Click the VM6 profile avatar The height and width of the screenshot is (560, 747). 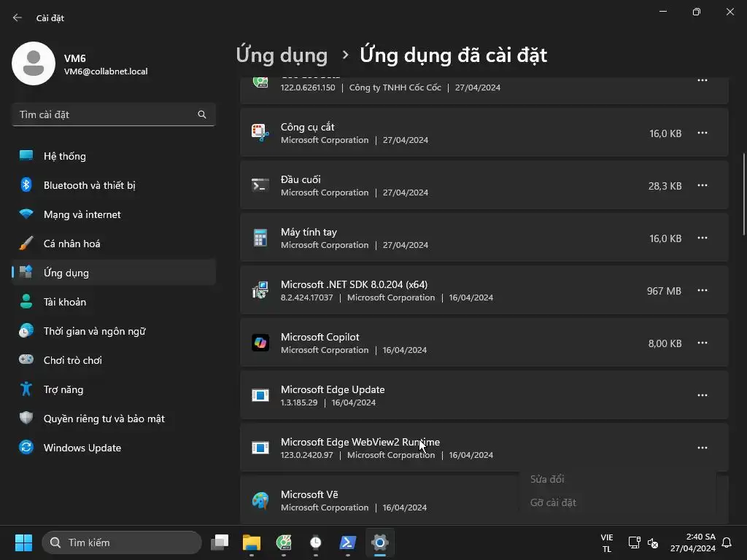pyautogui.click(x=34, y=63)
